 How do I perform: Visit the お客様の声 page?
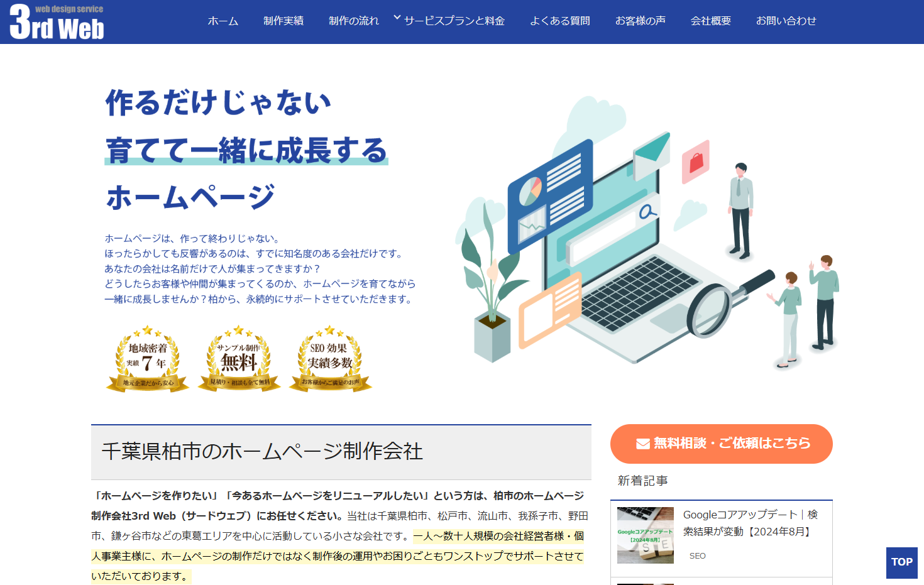pyautogui.click(x=641, y=21)
